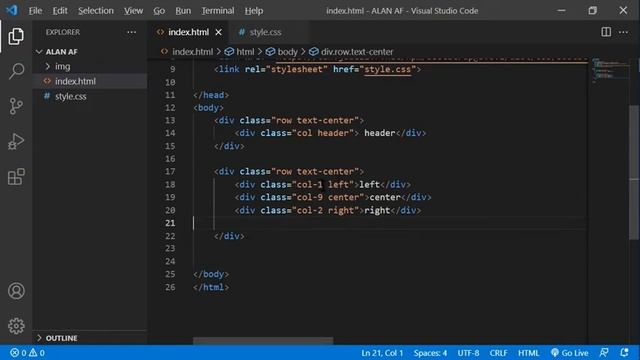Close the index.html tab
The height and width of the screenshot is (360, 640).
point(218,32)
